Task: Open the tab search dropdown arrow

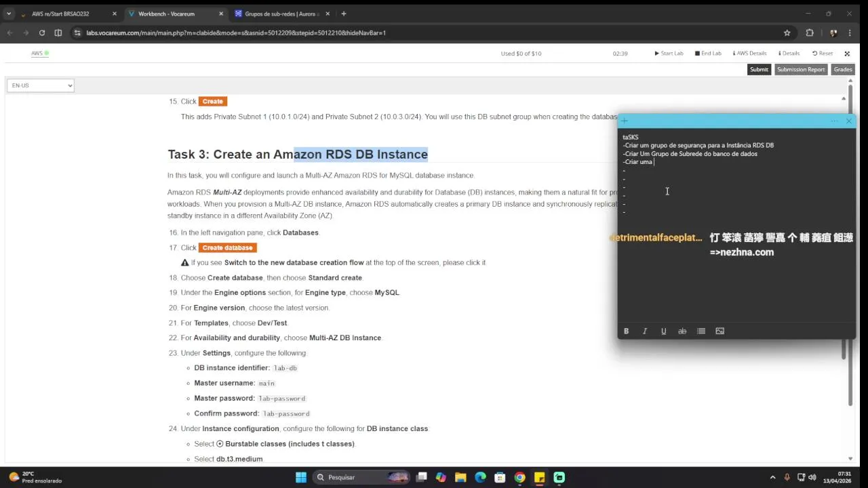Action: (9, 14)
